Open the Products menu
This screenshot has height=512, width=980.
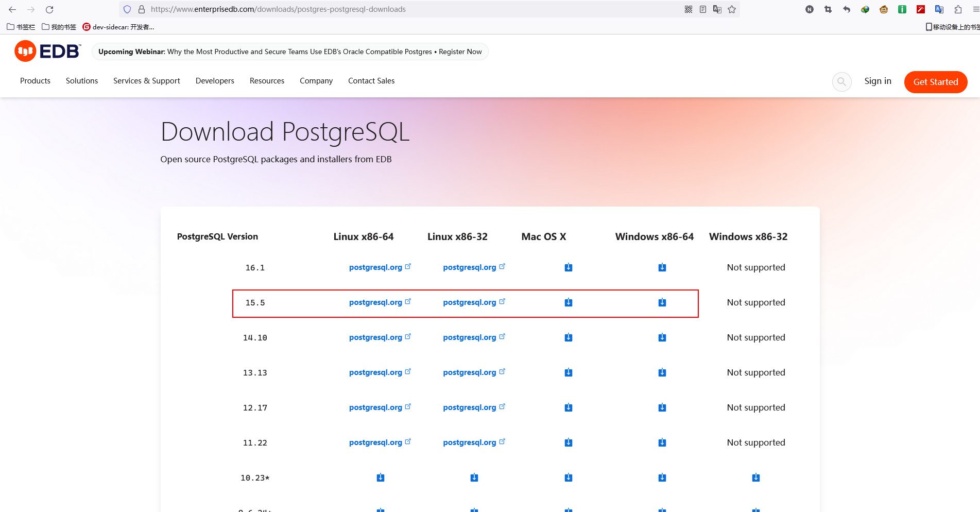35,81
